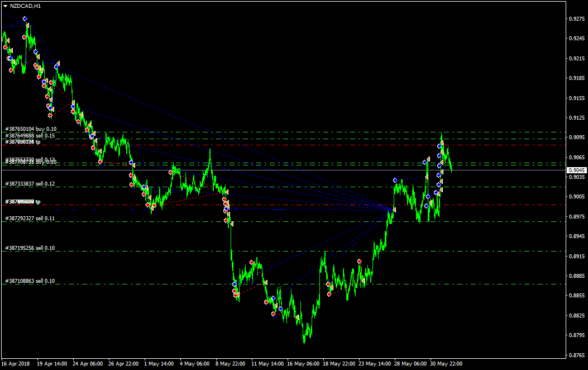Click time axis label 4 May 06:00
The width and height of the screenshot is (588, 370).
tap(195, 364)
